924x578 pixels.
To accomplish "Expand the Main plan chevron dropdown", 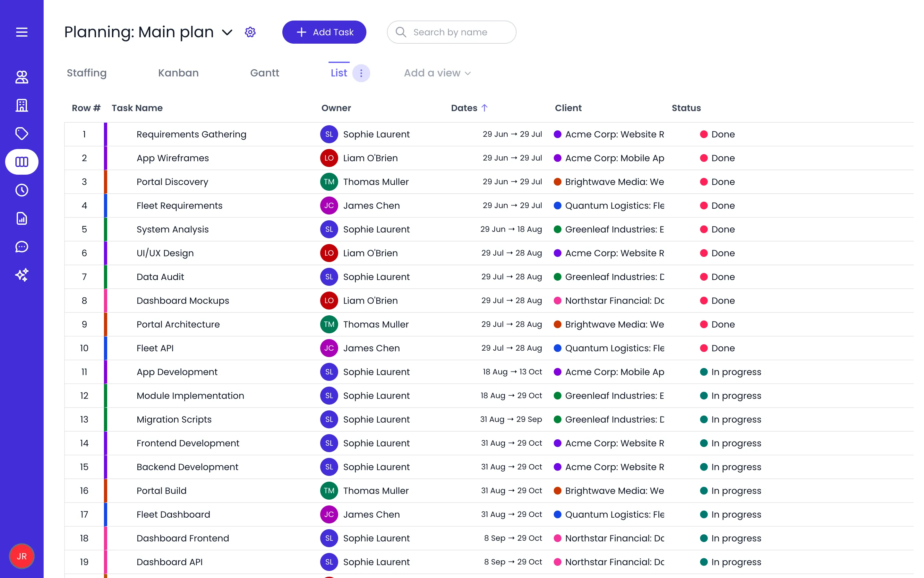I will 227,32.
